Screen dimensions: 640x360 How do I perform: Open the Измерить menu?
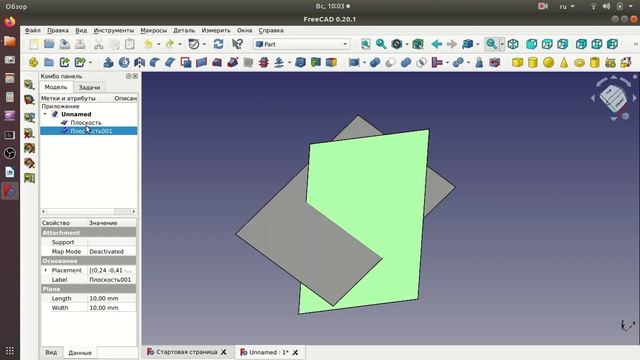pos(216,31)
